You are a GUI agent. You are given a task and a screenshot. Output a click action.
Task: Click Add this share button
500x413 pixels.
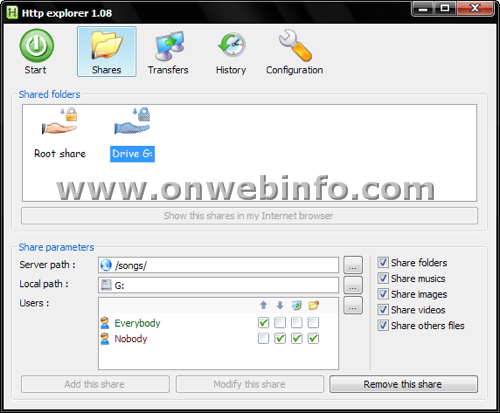(x=95, y=384)
